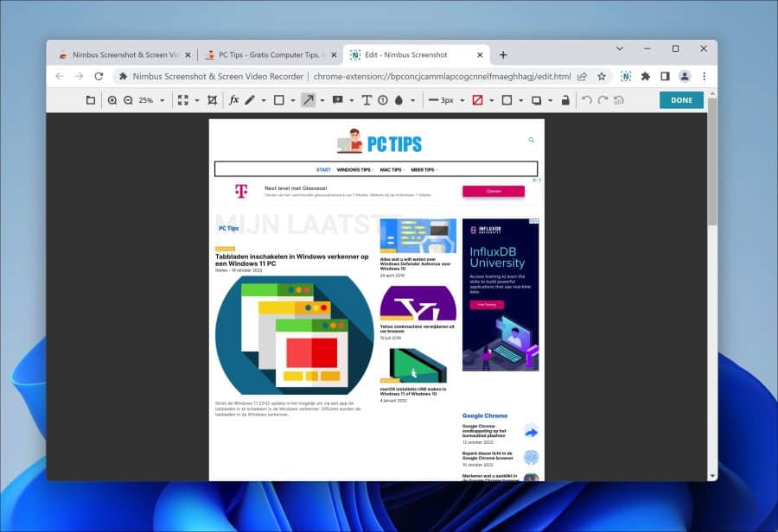
Task: Select the speech bubble note tool
Action: coord(337,100)
